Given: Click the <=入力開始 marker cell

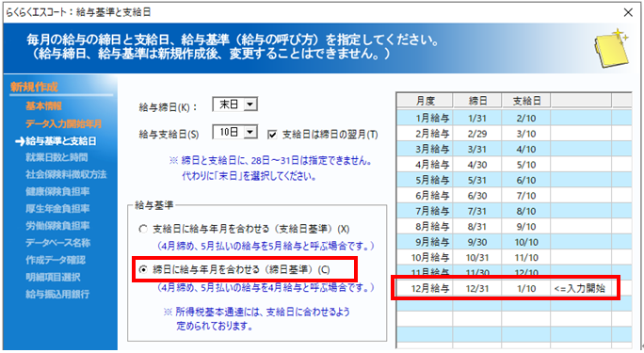Looking at the screenshot, I should click(581, 289).
